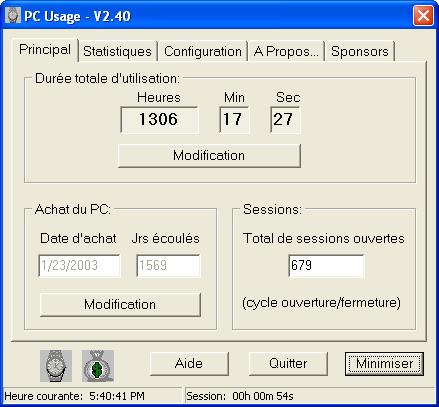The width and height of the screenshot is (439, 407).
Task: Click the total sessions field showing 679
Action: tap(326, 266)
